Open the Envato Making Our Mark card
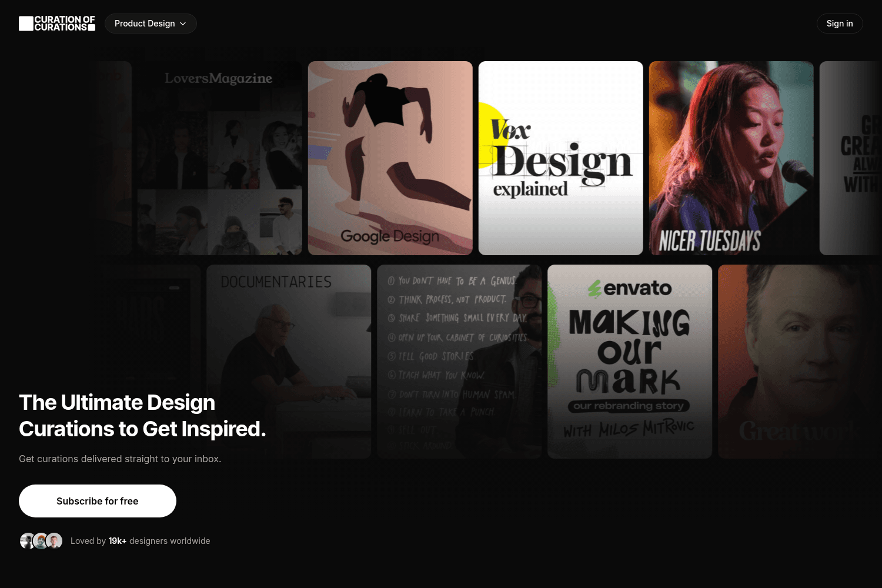This screenshot has width=882, height=588. [x=630, y=362]
